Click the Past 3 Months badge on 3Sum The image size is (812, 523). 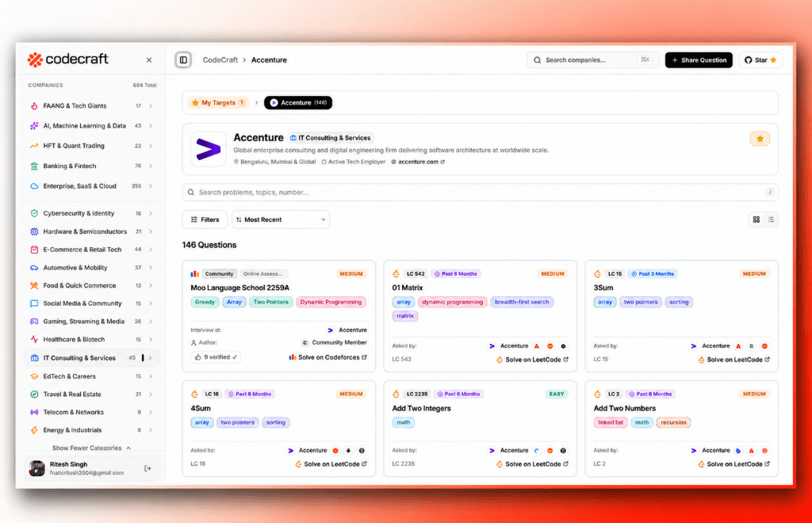coord(653,273)
